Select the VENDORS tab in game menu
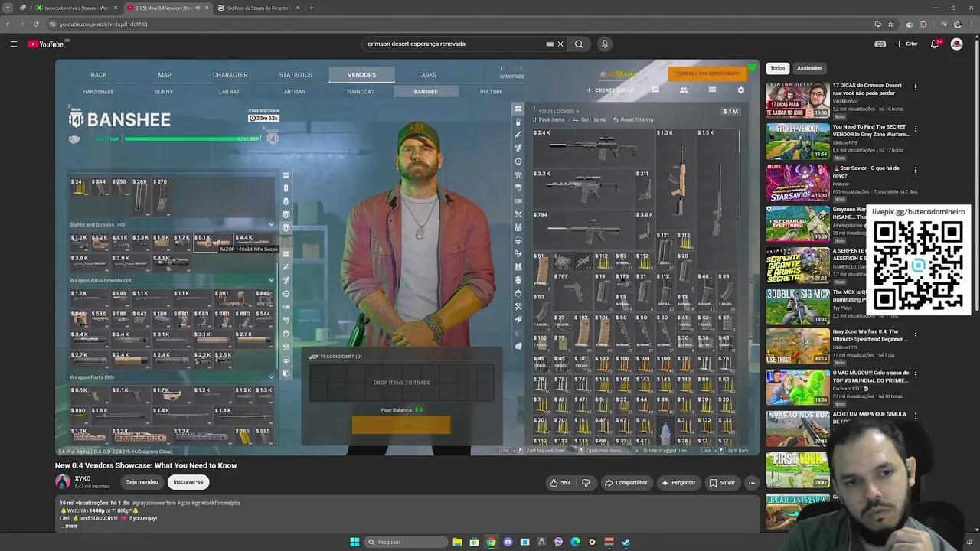 [361, 75]
